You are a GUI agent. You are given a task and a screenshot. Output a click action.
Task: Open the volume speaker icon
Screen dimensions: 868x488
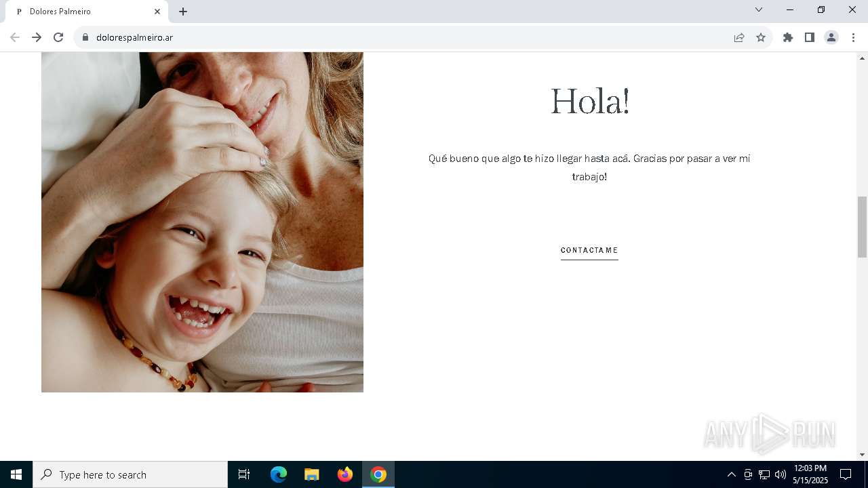(781, 474)
